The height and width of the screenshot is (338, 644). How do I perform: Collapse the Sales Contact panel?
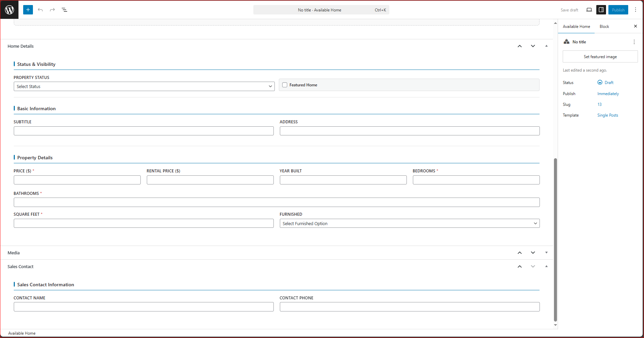click(546, 266)
